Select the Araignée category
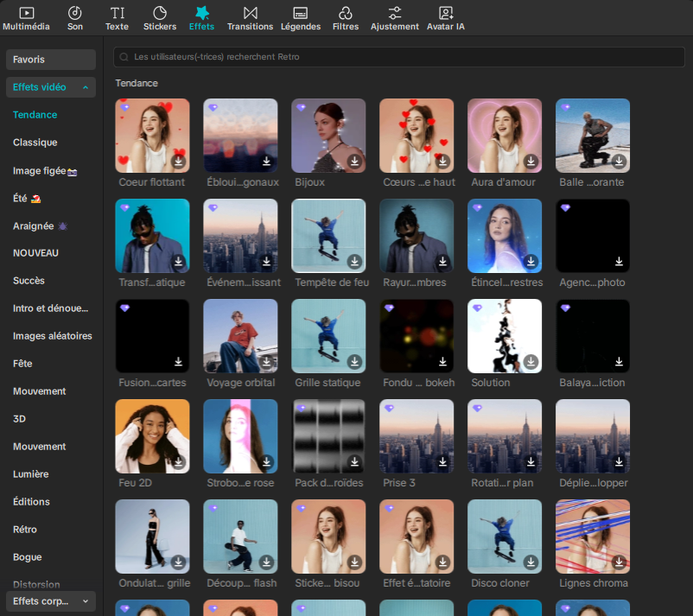This screenshot has height=616, width=693. tap(40, 226)
